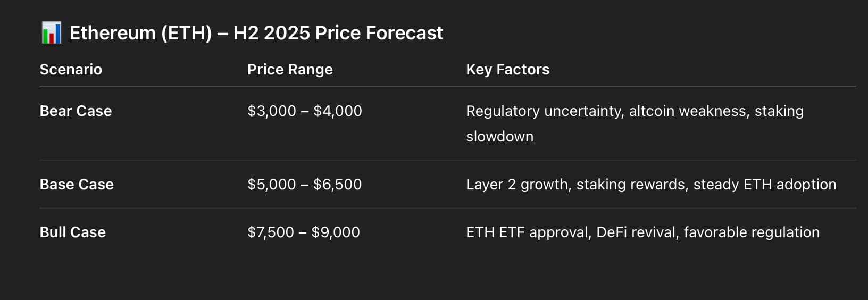Select the $5,000 – $6,500 price range
This screenshot has height=300, width=868.
pyautogui.click(x=304, y=185)
